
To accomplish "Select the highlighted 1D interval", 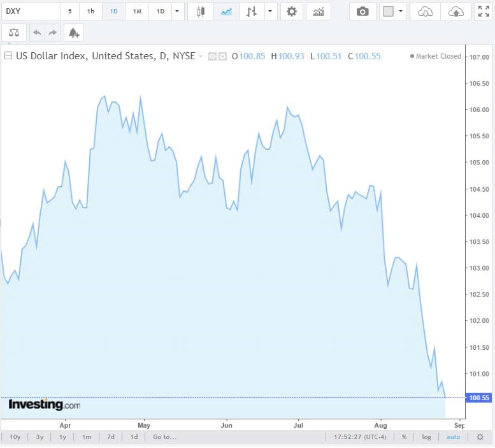I will point(113,11).
